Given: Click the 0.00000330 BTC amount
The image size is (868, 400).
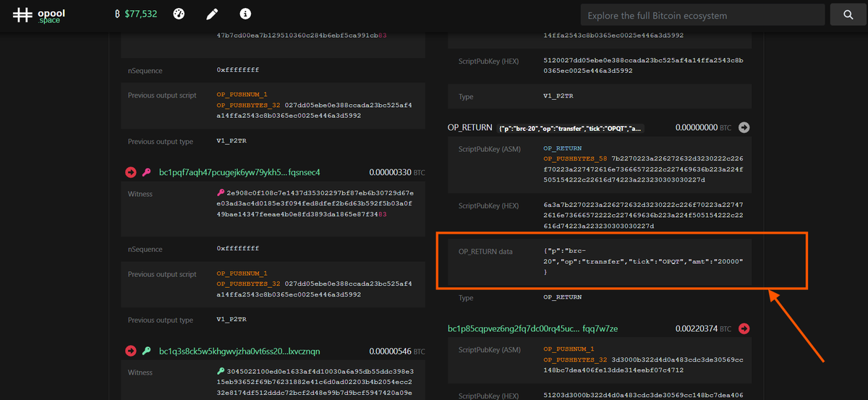Looking at the screenshot, I should click(397, 172).
